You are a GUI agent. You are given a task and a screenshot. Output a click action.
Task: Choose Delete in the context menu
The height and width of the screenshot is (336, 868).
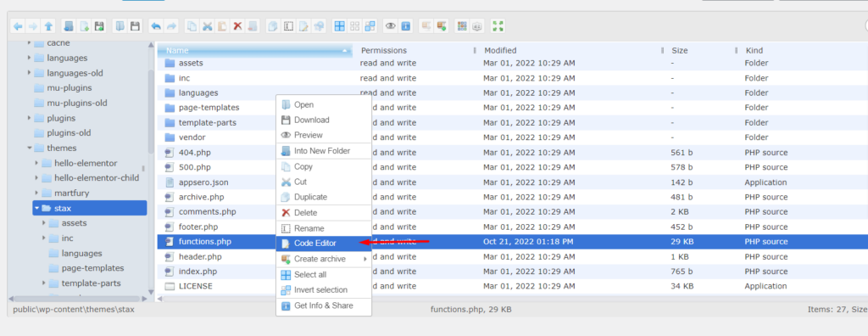click(x=323, y=213)
